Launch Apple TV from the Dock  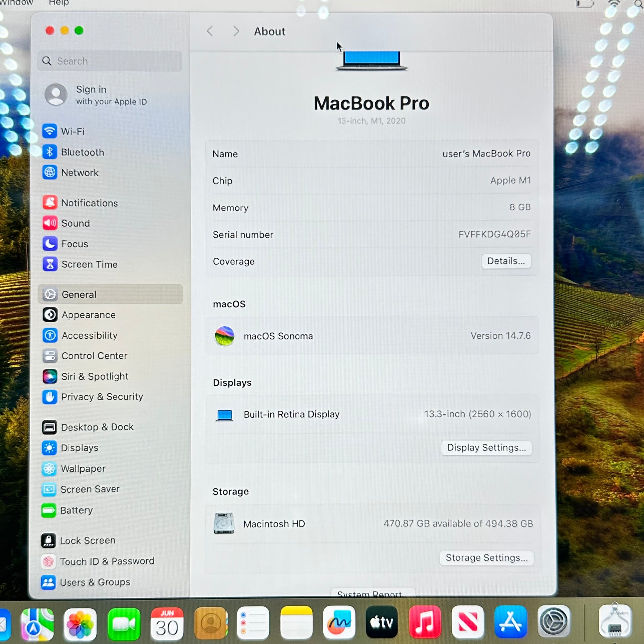click(x=382, y=622)
